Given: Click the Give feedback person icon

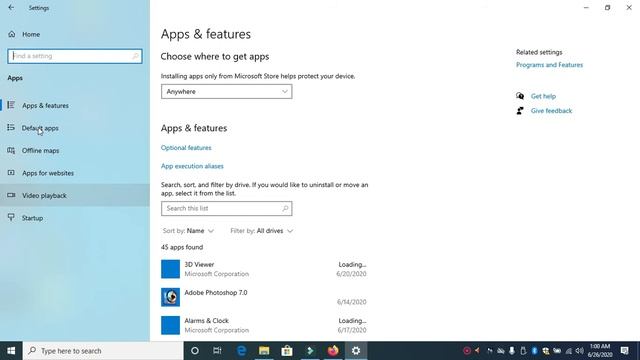Looking at the screenshot, I should 520,111.
